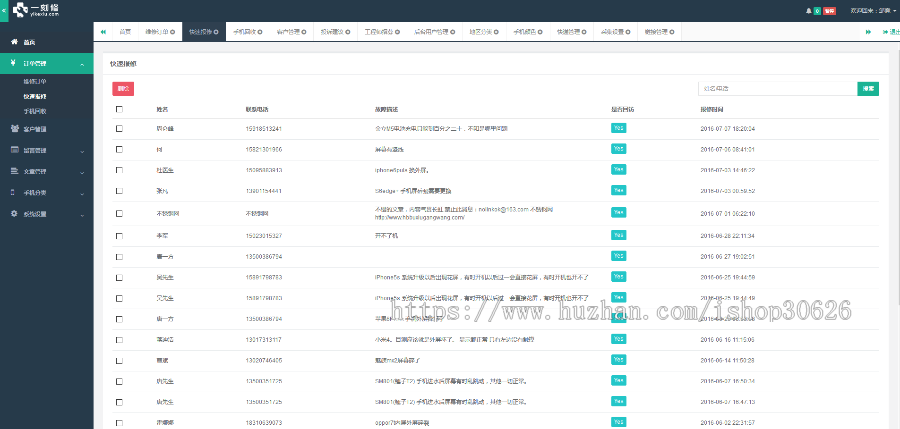Open 手机回收 in the sidebar submenu
This screenshot has width=900, height=429.
tap(35, 111)
